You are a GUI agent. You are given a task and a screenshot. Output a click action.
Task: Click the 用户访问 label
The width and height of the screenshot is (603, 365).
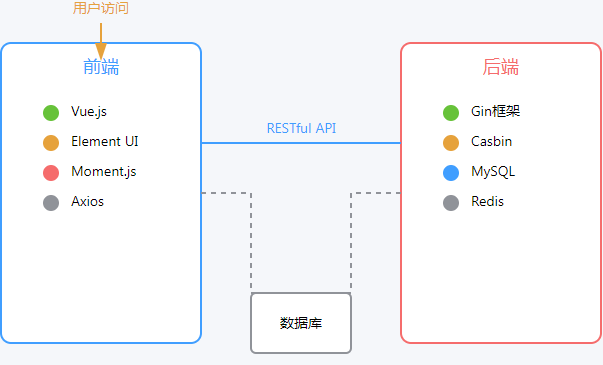pyautogui.click(x=101, y=8)
